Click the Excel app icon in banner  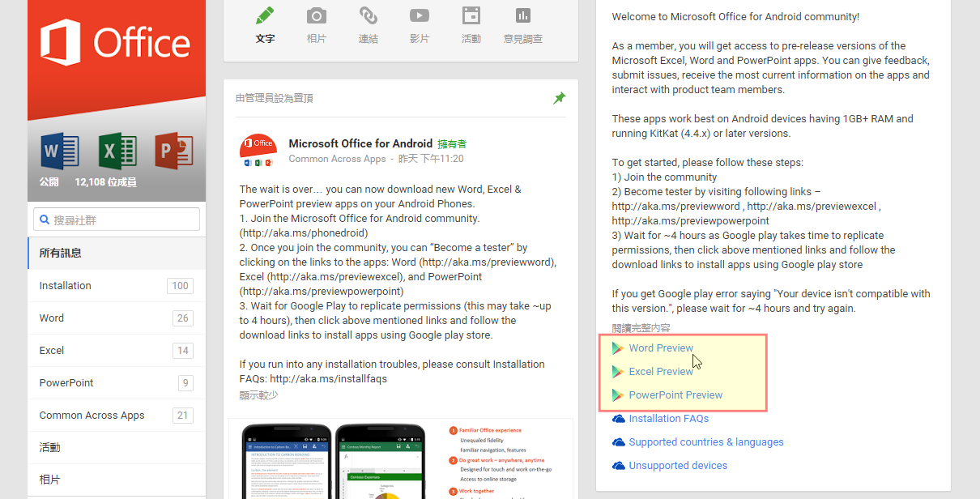117,151
